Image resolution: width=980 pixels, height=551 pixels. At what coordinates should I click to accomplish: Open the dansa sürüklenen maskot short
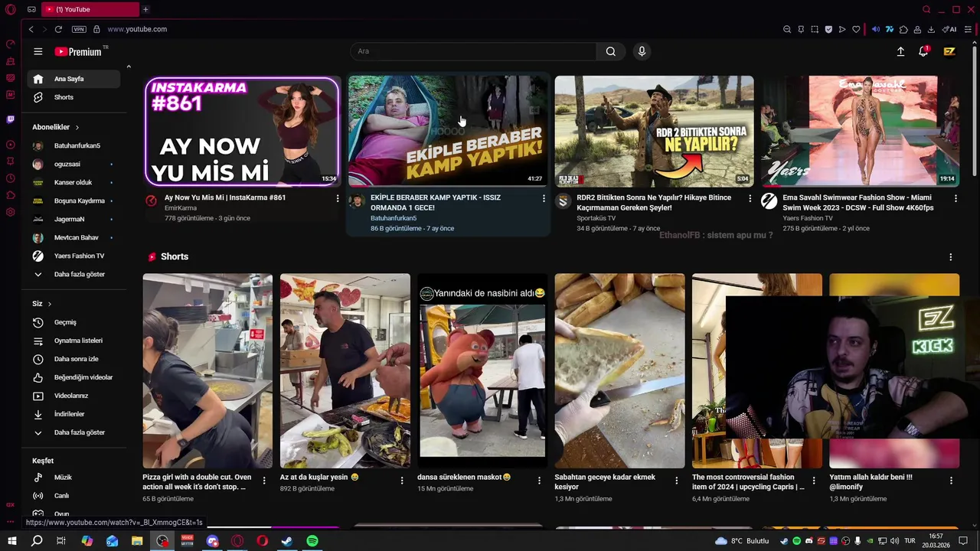482,371
